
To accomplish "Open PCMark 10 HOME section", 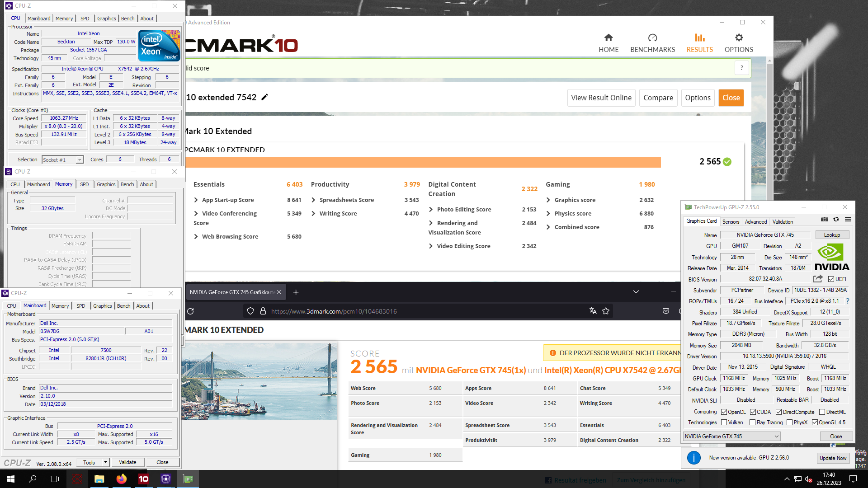I will click(609, 43).
